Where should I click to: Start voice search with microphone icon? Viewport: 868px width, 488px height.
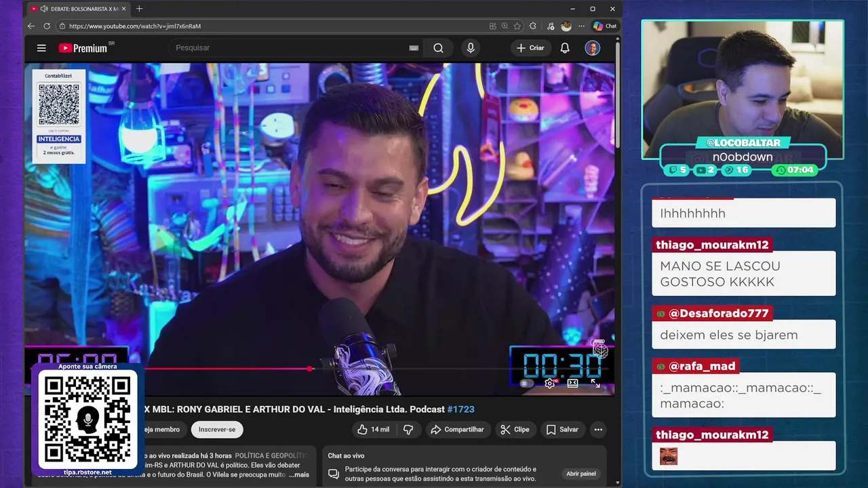pos(471,48)
